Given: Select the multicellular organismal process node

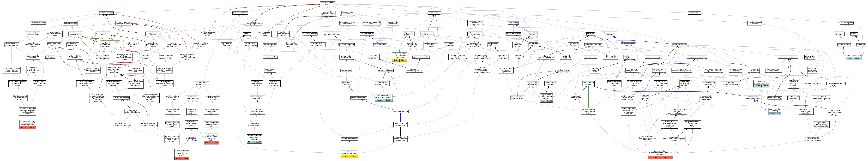Looking at the screenshot, I should click(x=328, y=13).
